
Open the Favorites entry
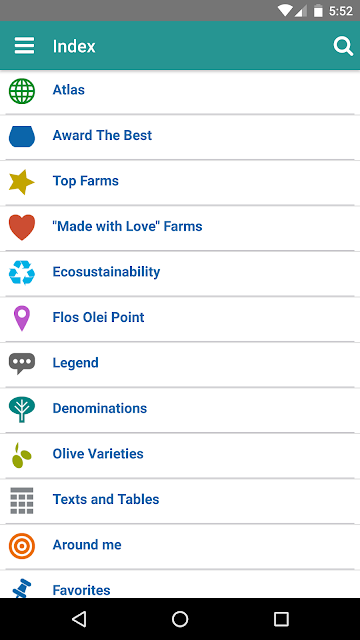coord(180,584)
